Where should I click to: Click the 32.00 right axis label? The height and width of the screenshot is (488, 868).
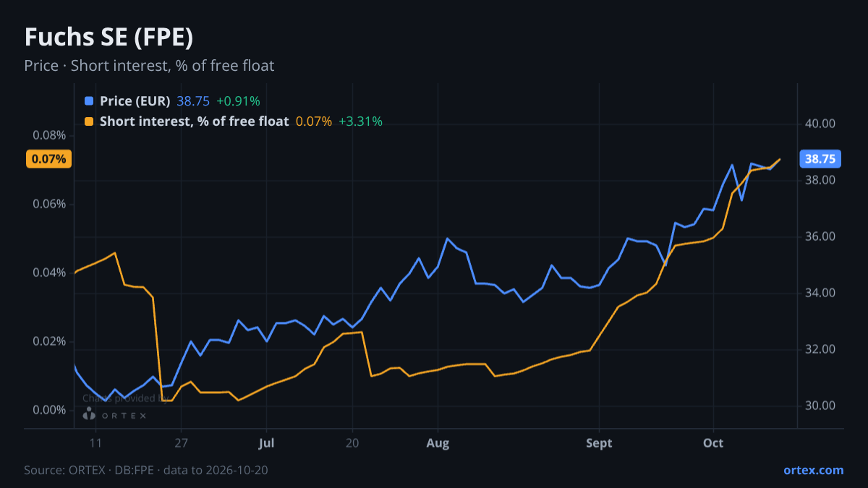(820, 349)
